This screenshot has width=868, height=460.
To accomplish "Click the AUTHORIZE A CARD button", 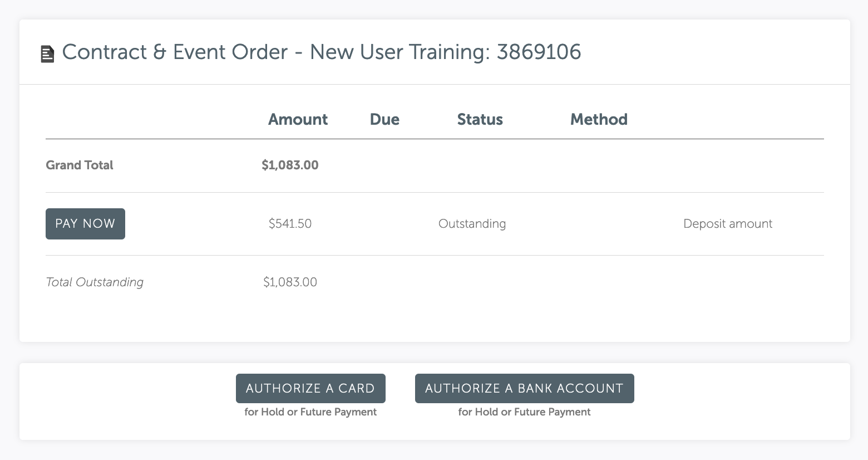I will tap(310, 388).
